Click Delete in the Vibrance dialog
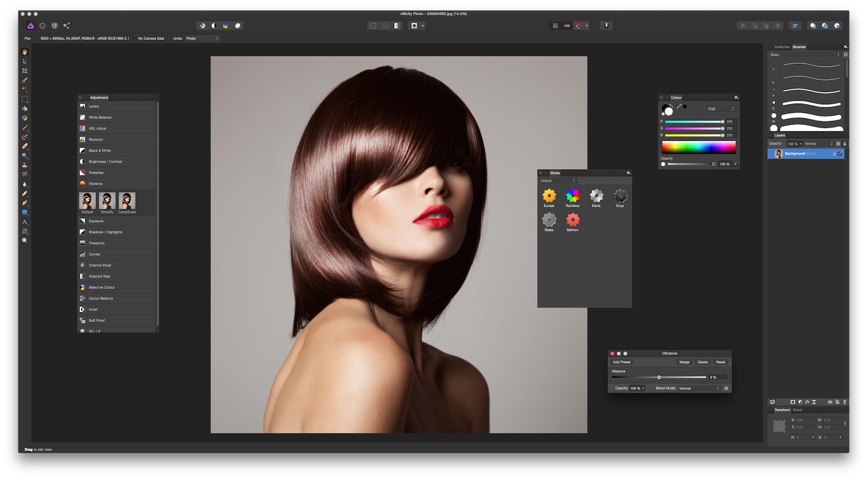Screen dimensions: 868x479 coord(703,362)
